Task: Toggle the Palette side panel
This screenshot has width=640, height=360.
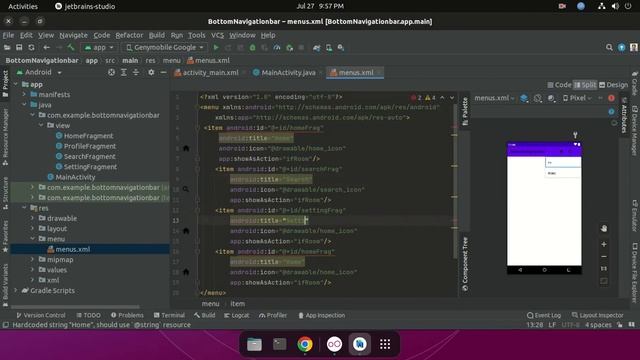Action: pos(464,111)
